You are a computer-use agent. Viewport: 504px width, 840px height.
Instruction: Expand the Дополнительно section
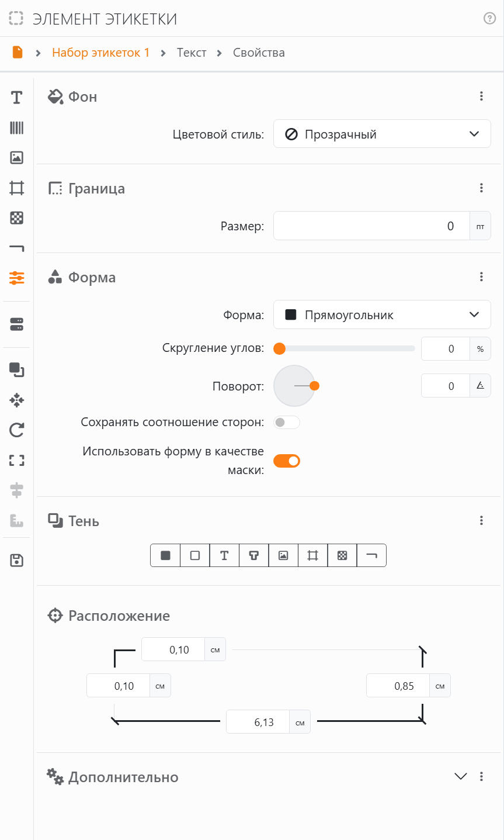click(461, 776)
